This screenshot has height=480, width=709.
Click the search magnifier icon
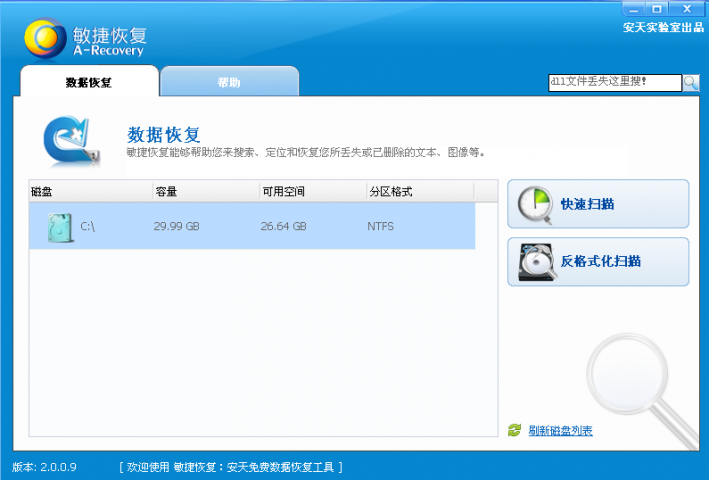click(691, 83)
